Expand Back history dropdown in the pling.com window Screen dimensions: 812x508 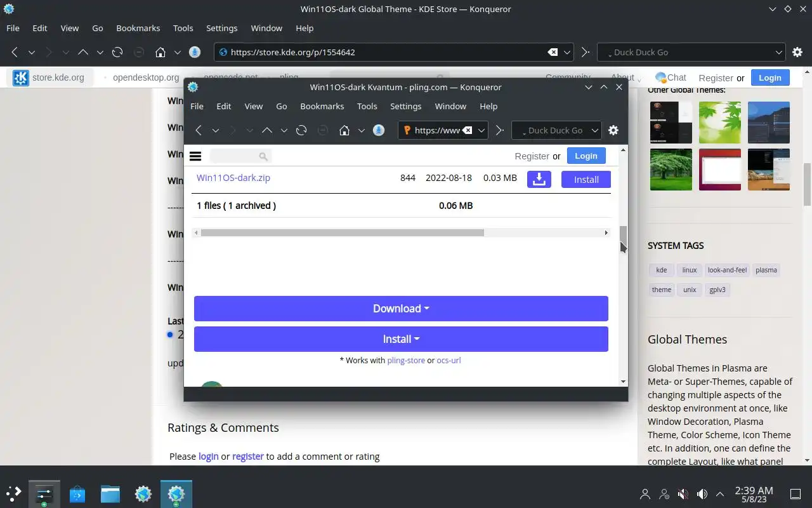(216, 130)
